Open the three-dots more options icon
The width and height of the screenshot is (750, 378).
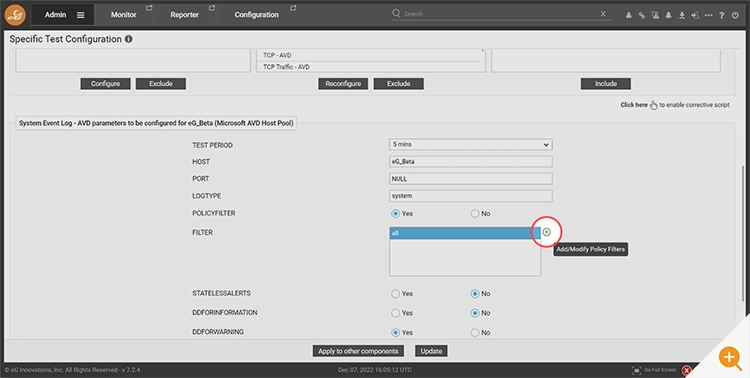click(x=708, y=15)
